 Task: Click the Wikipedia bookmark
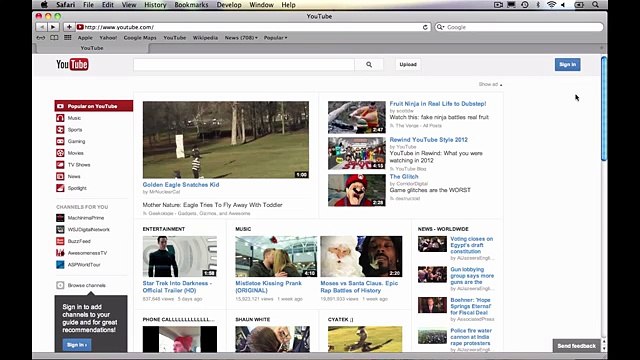pos(205,38)
